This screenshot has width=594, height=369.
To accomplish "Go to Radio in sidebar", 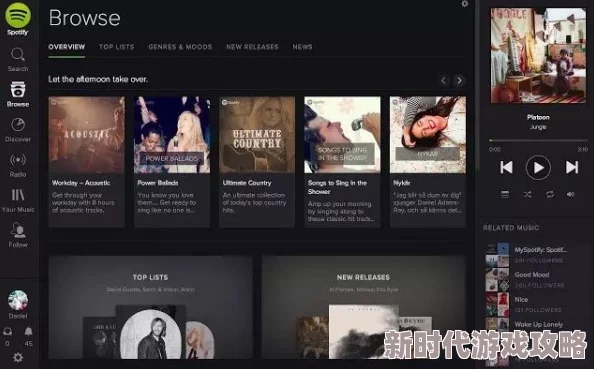I will [x=18, y=165].
